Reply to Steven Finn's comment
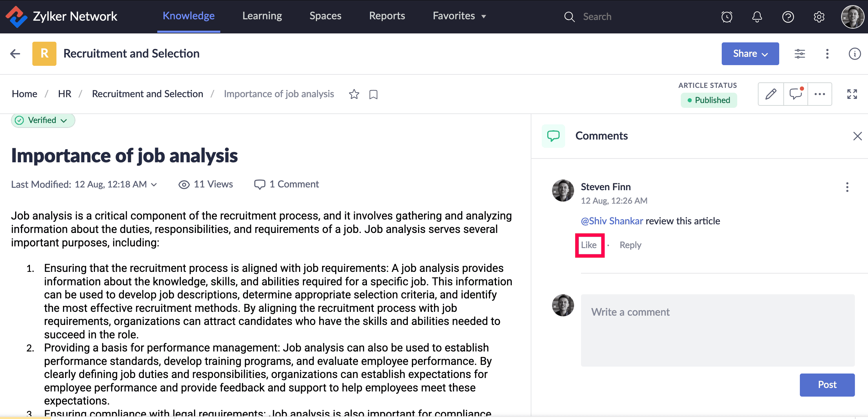The width and height of the screenshot is (868, 419). tap(630, 245)
